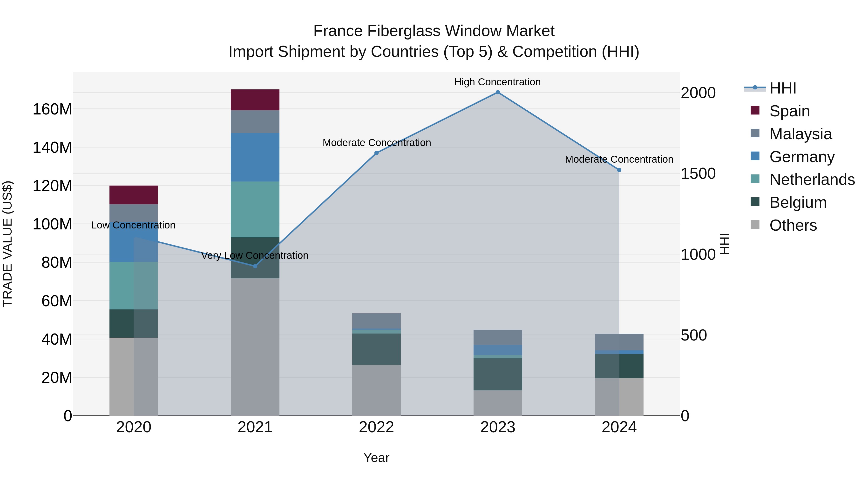Click the 'Very Low Concentration' annotation
This screenshot has width=868, height=488.
click(255, 256)
